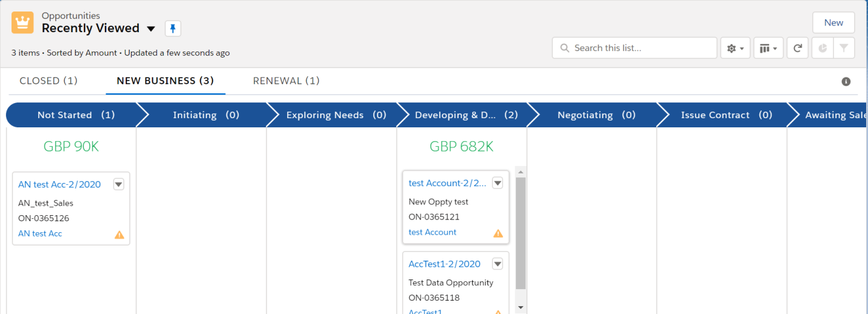Open actions menu for AccTest1-2/2020 card

(498, 264)
